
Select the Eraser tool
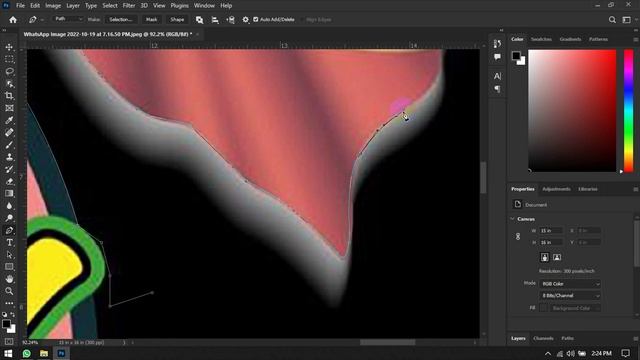click(x=9, y=182)
